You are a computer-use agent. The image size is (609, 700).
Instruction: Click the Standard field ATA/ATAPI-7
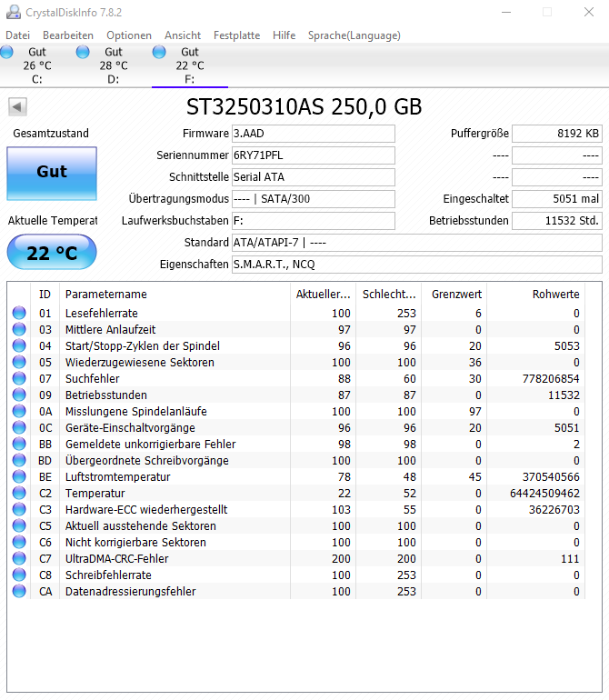click(417, 243)
